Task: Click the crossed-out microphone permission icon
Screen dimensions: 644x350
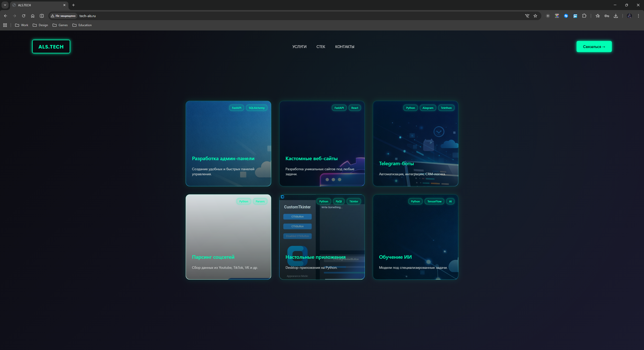Action: click(527, 16)
